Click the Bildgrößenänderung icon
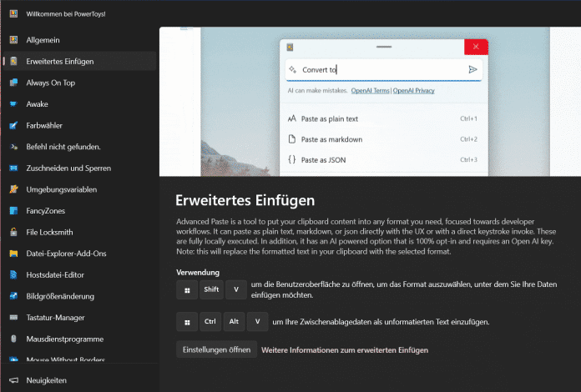The image size is (581, 392). coord(13,296)
